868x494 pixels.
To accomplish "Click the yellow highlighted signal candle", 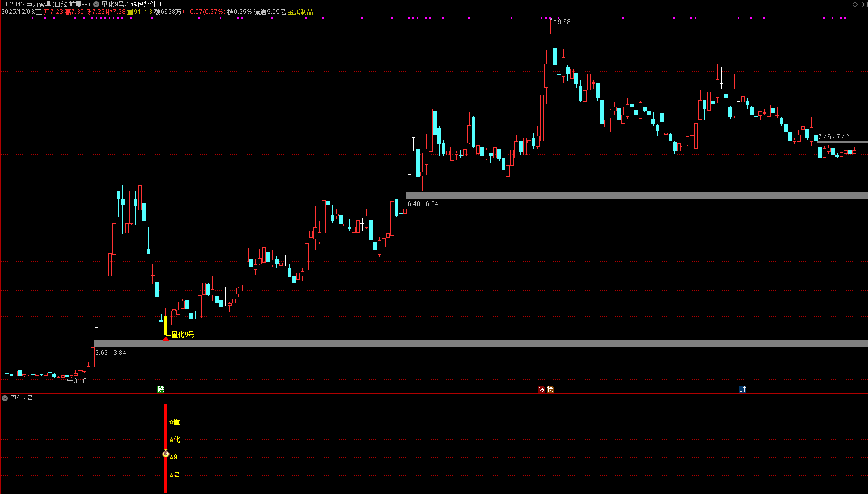I will [x=166, y=325].
